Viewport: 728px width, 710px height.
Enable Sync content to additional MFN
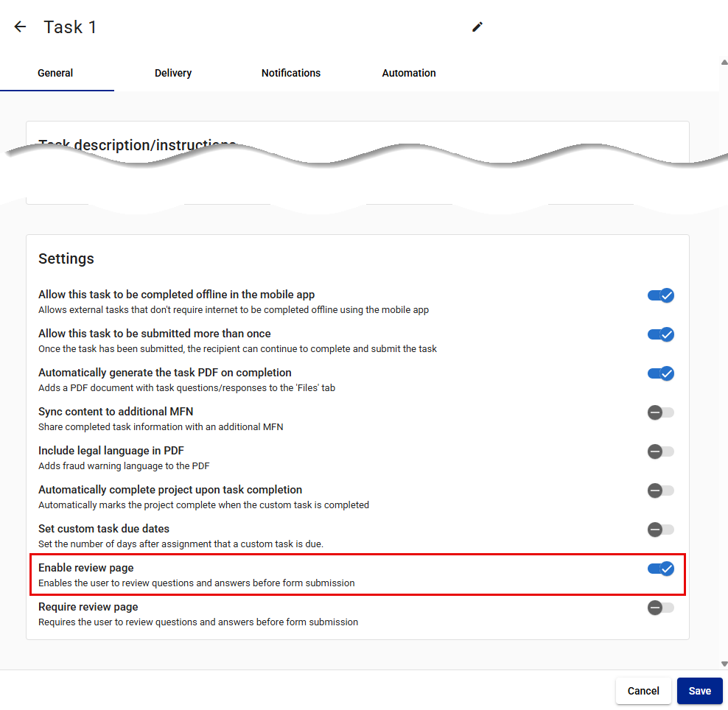pos(661,412)
